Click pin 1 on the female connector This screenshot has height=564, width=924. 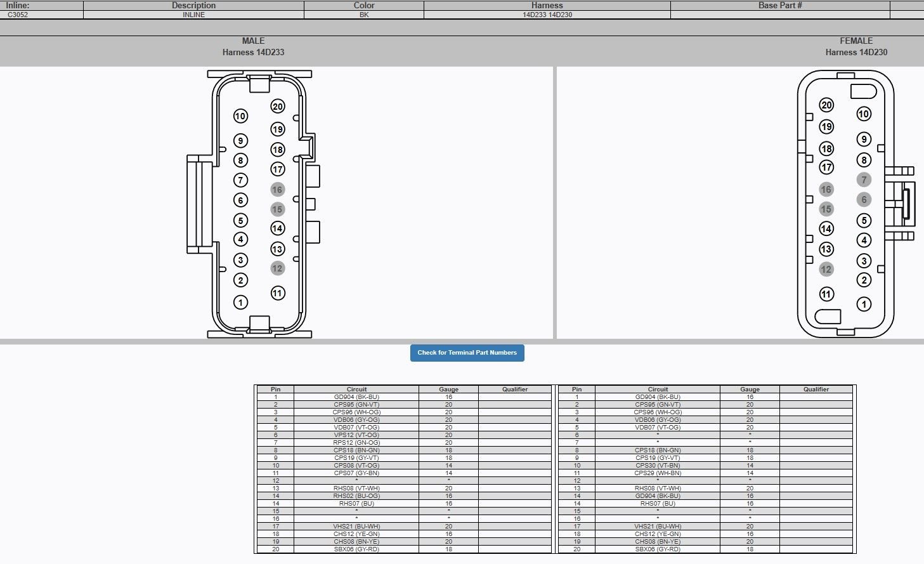[x=864, y=303]
